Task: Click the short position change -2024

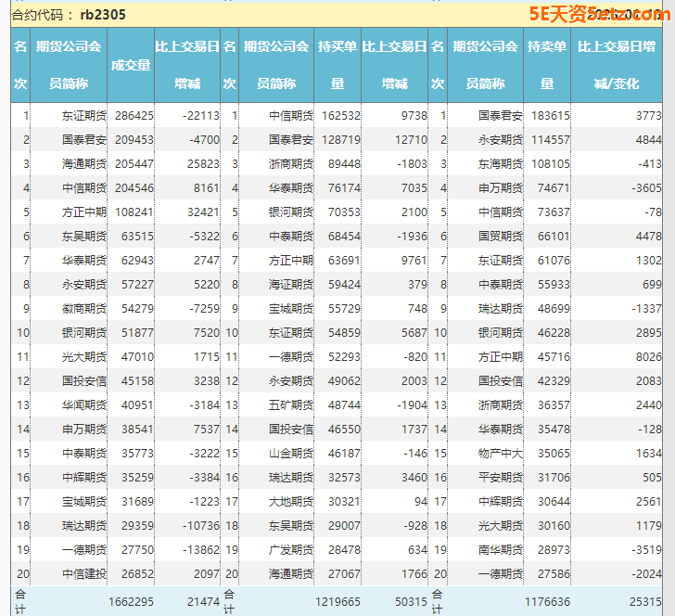Action: pos(646,574)
